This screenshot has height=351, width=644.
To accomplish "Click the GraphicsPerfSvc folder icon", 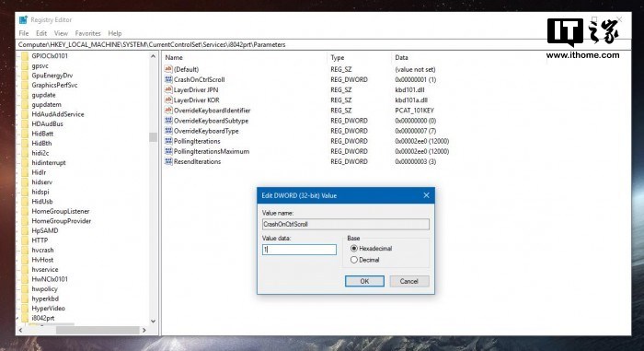I will point(25,85).
